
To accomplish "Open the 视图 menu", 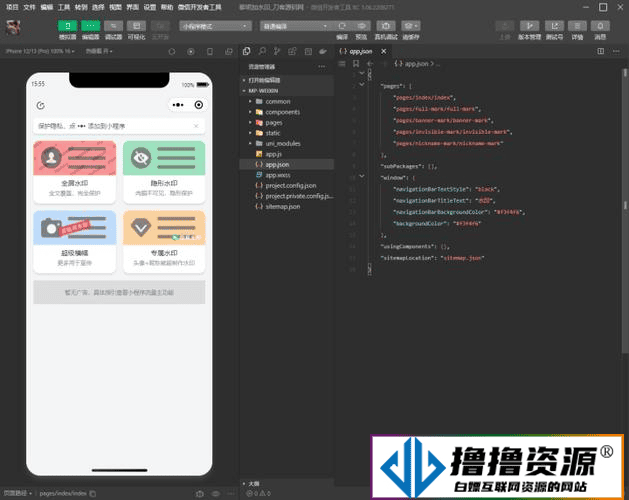I will 115,7.
